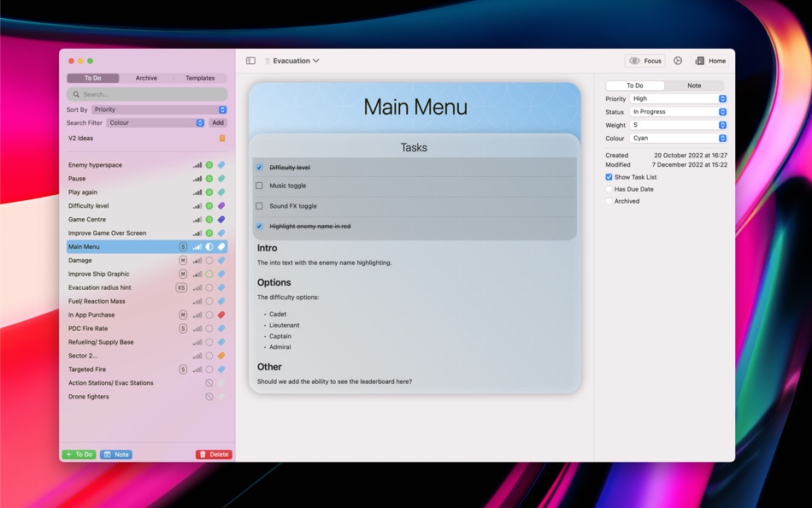This screenshot has width=812, height=508.
Task: Click the S weight badge on Main Menu
Action: (183, 247)
